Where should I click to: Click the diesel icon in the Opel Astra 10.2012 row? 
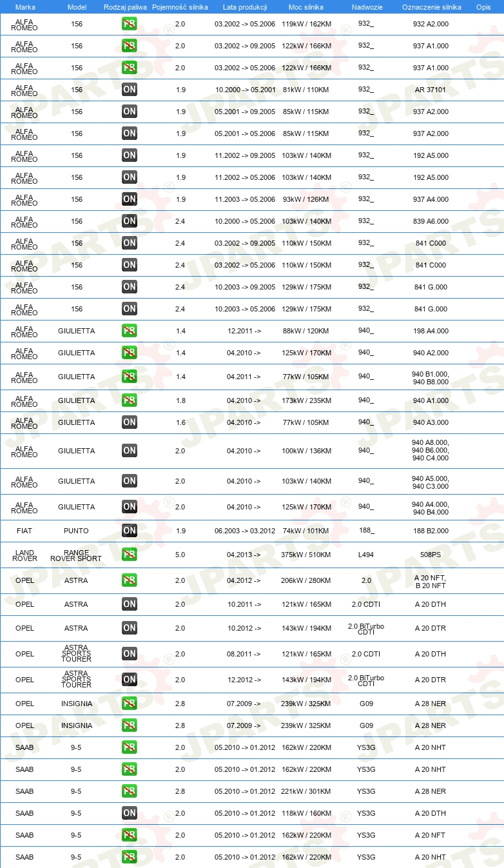coord(130,628)
